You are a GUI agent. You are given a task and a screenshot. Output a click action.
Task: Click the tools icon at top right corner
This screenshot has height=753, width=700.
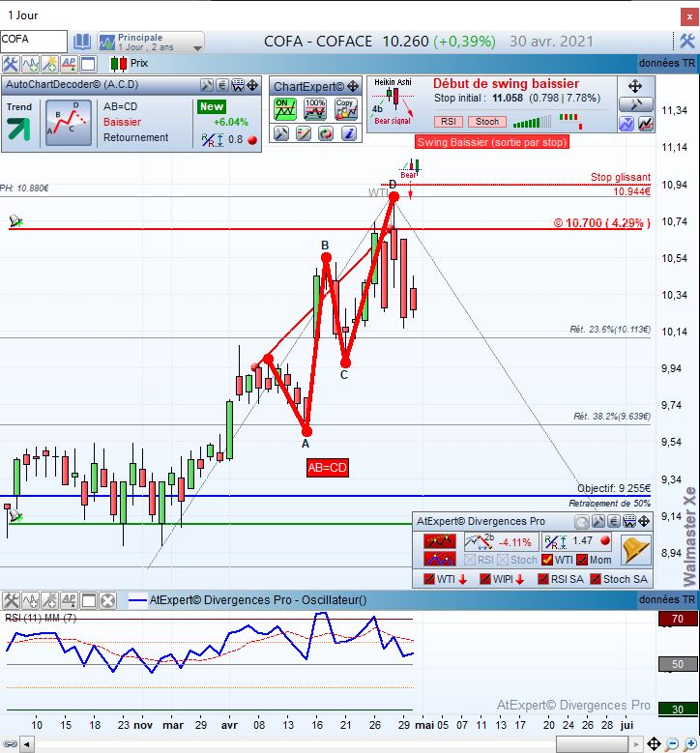coord(687,41)
